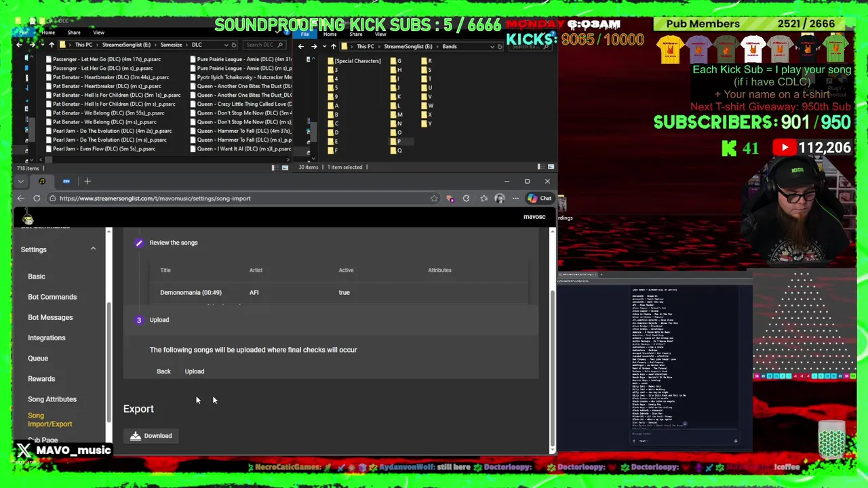The image size is (868, 488).
Task: Open the Copilot Chat button
Action: (x=540, y=199)
